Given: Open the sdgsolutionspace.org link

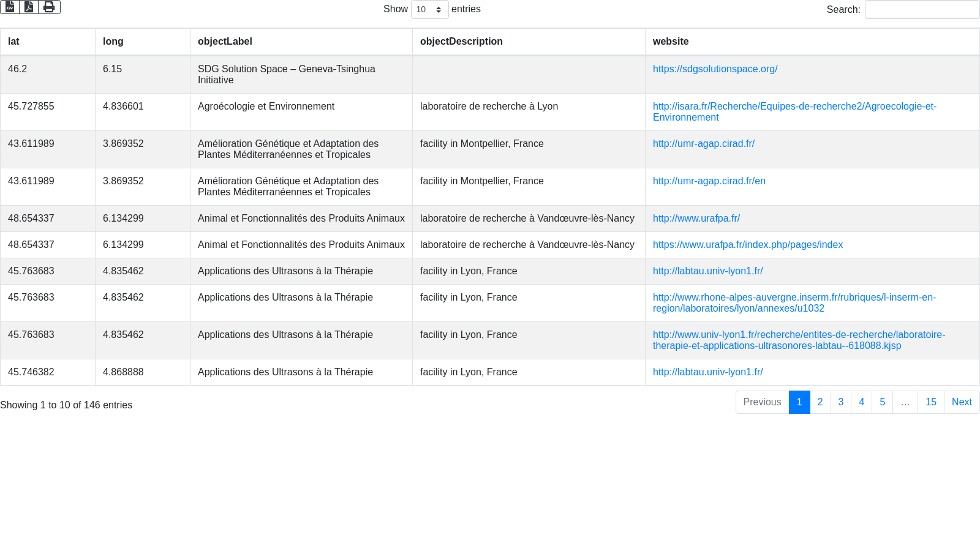Looking at the screenshot, I should 715,69.
